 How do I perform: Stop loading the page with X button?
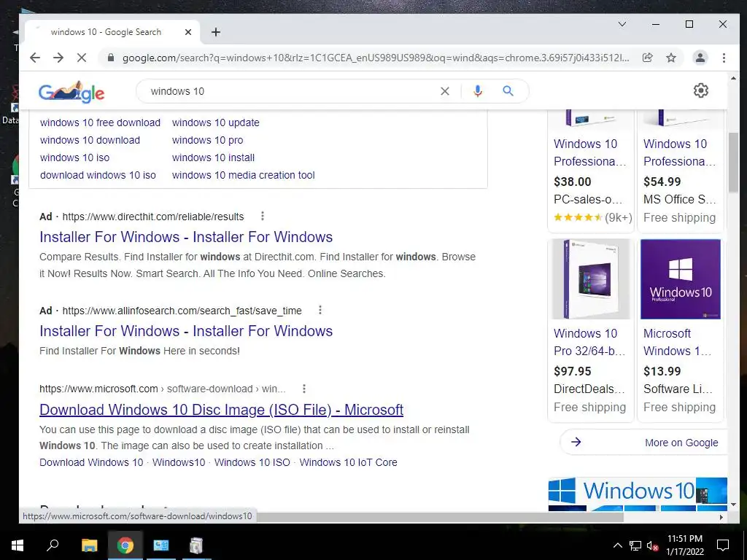pos(82,58)
